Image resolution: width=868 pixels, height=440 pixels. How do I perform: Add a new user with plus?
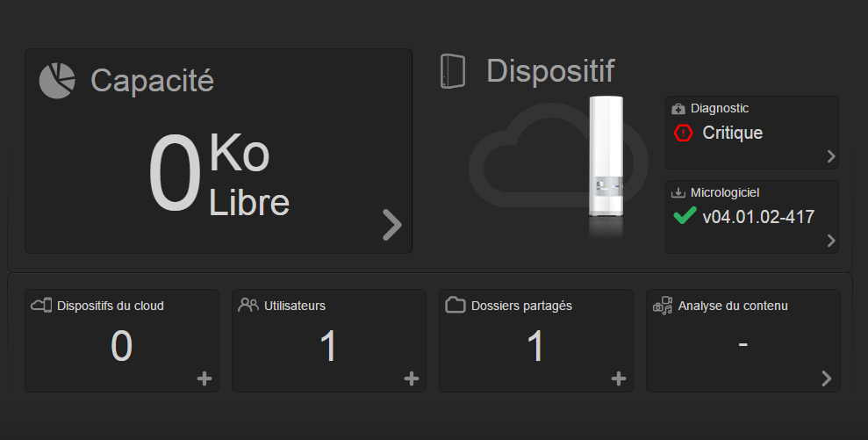coord(411,379)
